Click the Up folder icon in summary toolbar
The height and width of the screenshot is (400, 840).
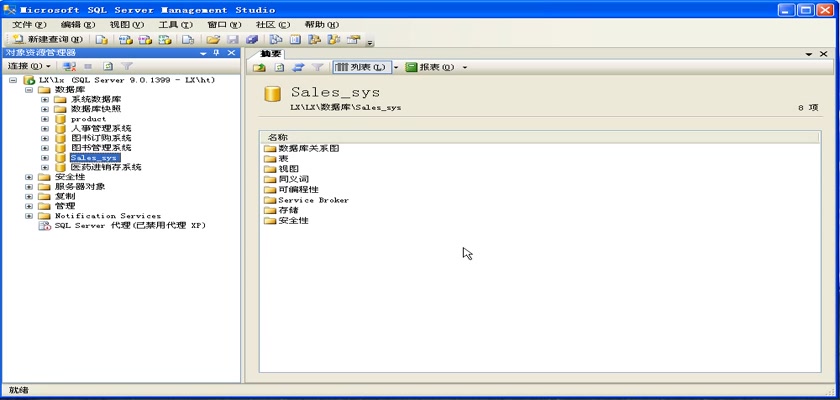(259, 67)
